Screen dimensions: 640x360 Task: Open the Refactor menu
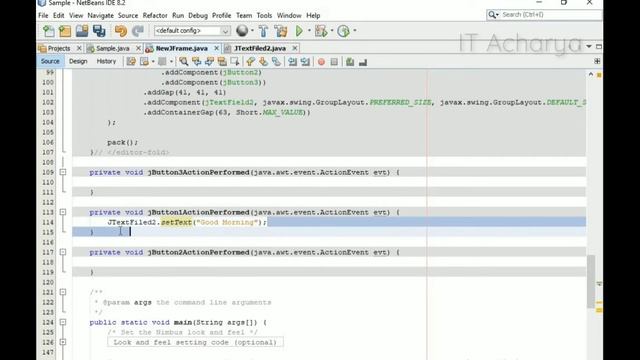pyautogui.click(x=155, y=16)
